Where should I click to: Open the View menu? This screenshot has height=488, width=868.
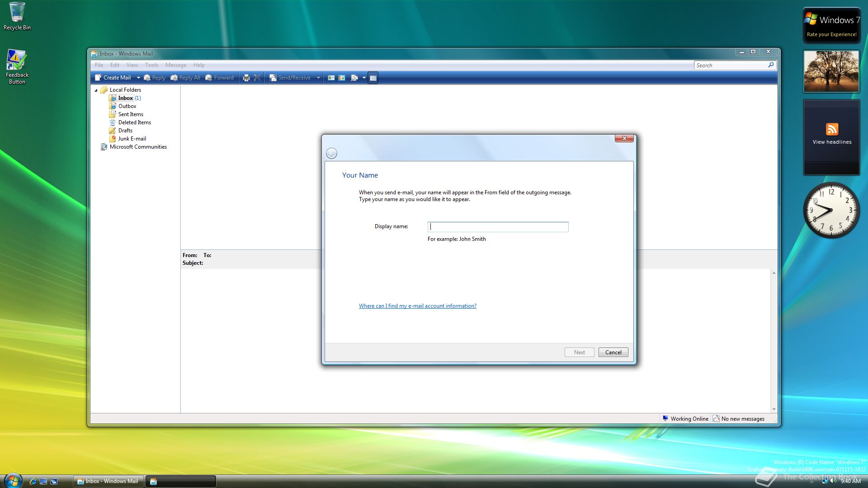tap(132, 65)
